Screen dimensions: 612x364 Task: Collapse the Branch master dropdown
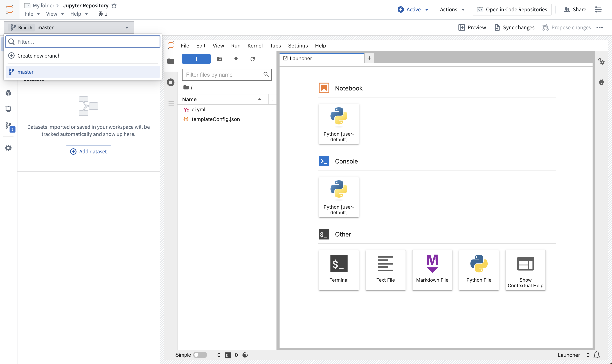69,28
